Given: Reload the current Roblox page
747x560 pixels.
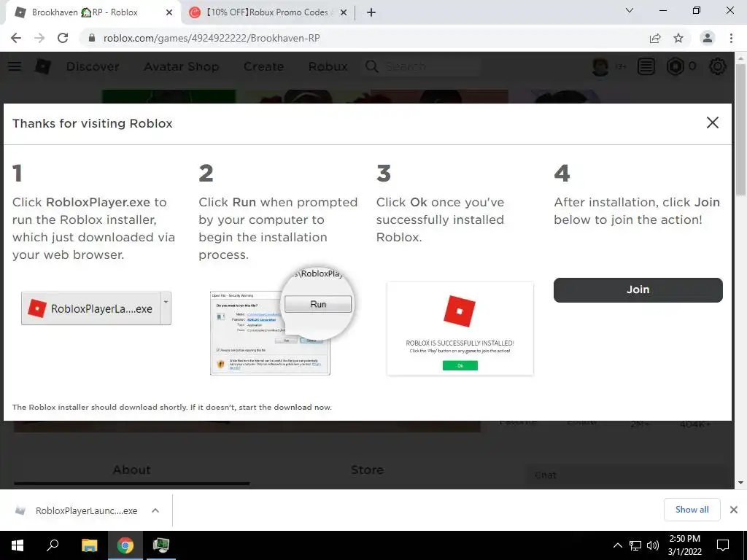Looking at the screenshot, I should (63, 38).
